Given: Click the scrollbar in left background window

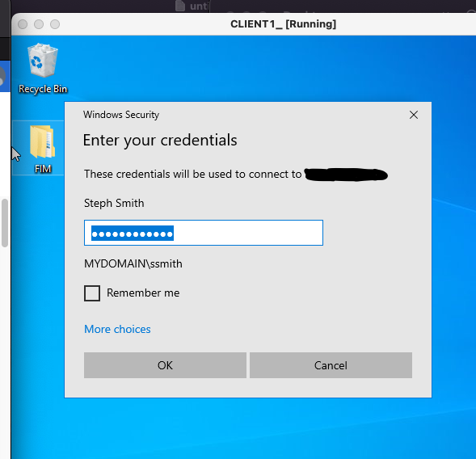Looking at the screenshot, I should (5, 223).
